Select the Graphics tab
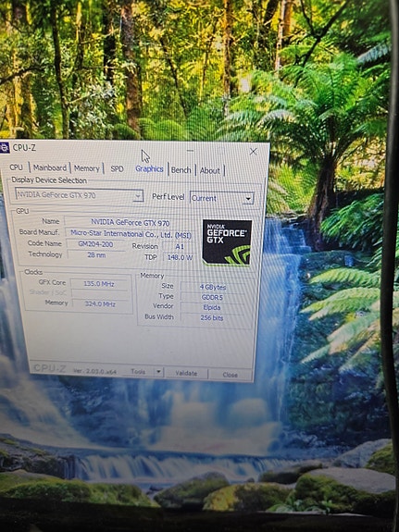The width and height of the screenshot is (399, 532). 149,169
